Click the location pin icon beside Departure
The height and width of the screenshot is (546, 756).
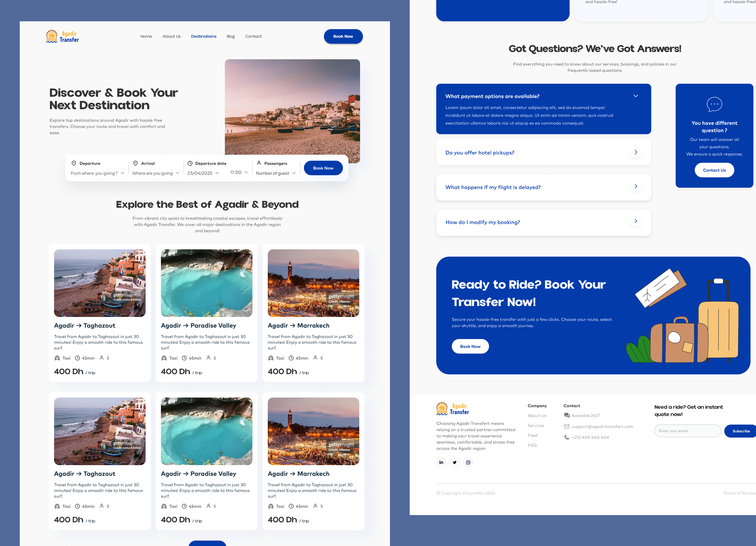pos(74,163)
